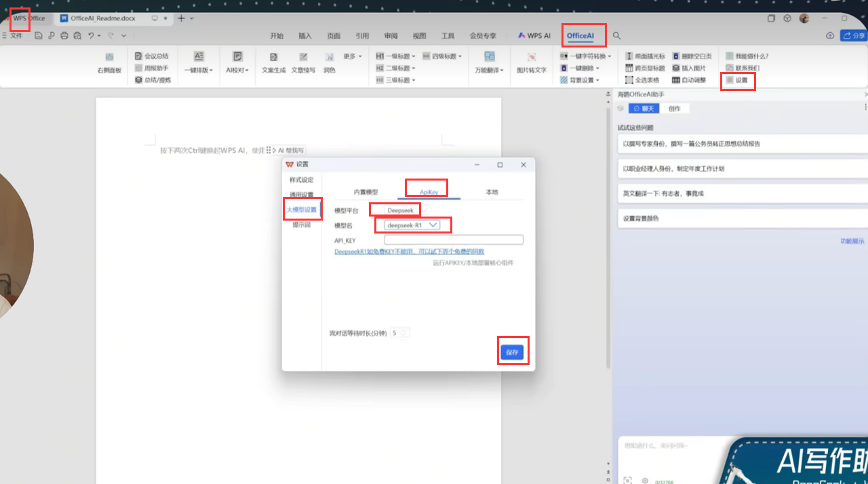Click the save icon in quick toolbar
The height and width of the screenshot is (484, 868).
pos(39,35)
